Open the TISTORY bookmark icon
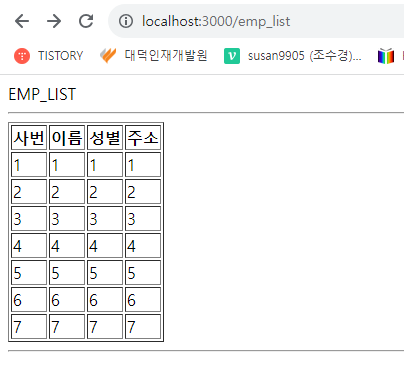 tap(22, 56)
